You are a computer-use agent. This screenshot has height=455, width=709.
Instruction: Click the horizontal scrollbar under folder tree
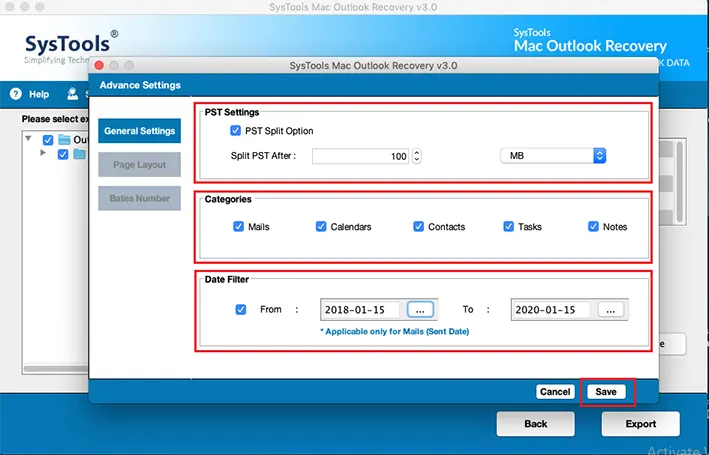(x=56, y=368)
